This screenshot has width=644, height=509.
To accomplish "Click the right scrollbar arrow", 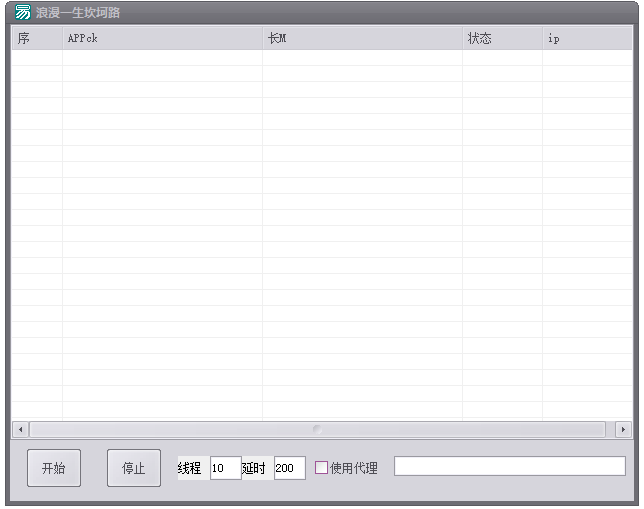I will [623, 429].
